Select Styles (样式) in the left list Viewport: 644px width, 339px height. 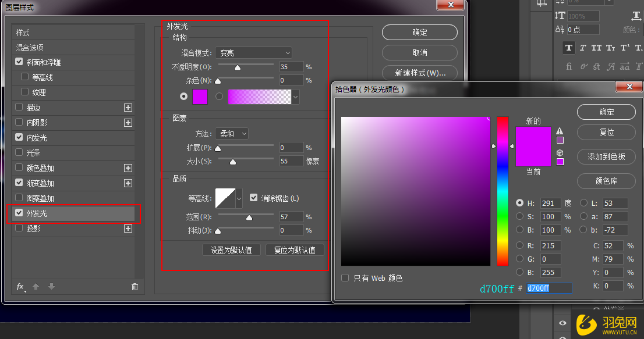[73, 33]
